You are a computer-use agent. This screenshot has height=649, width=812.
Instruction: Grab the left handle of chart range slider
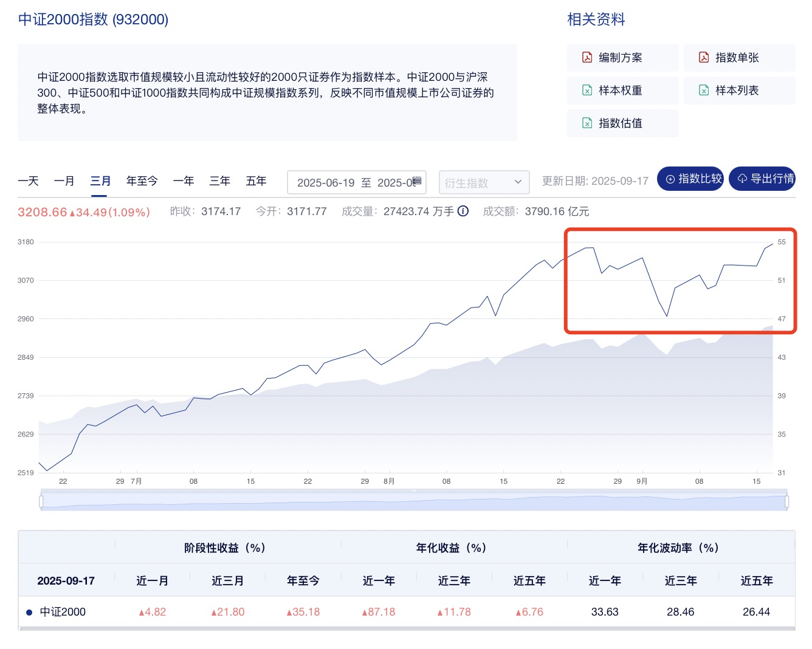[41, 501]
